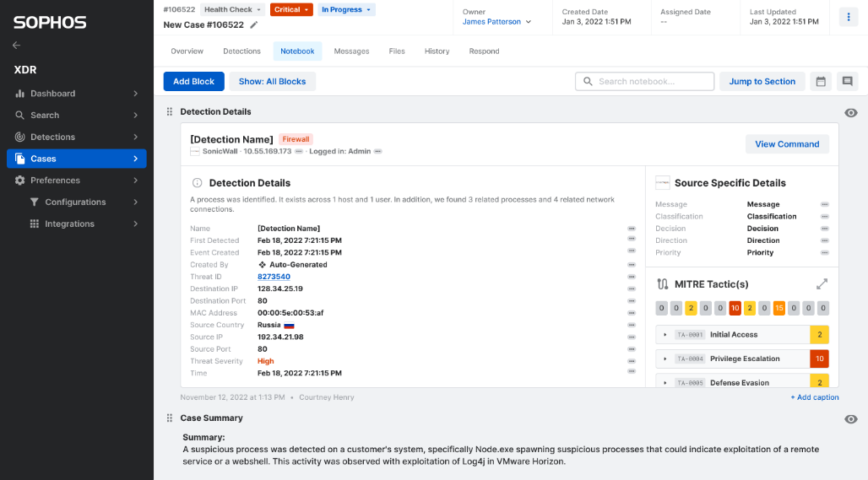Switch to the Files tab

coord(397,51)
